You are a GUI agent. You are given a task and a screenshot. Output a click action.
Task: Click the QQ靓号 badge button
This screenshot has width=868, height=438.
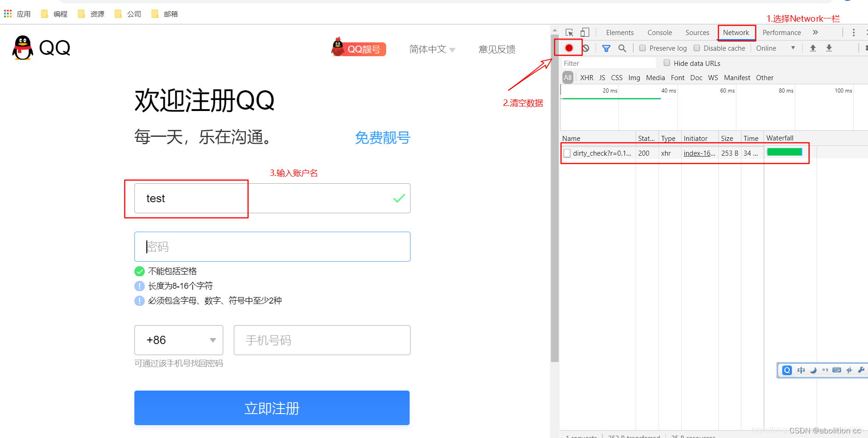pos(359,48)
